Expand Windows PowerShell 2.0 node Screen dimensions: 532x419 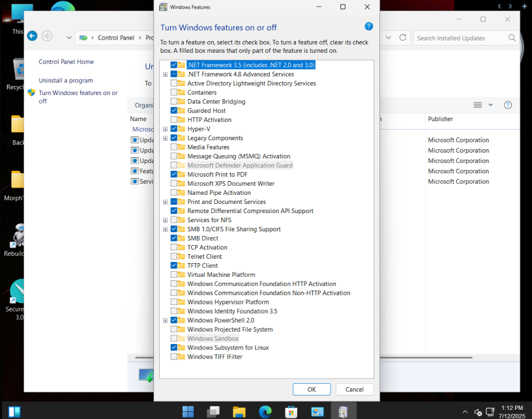[165, 321]
